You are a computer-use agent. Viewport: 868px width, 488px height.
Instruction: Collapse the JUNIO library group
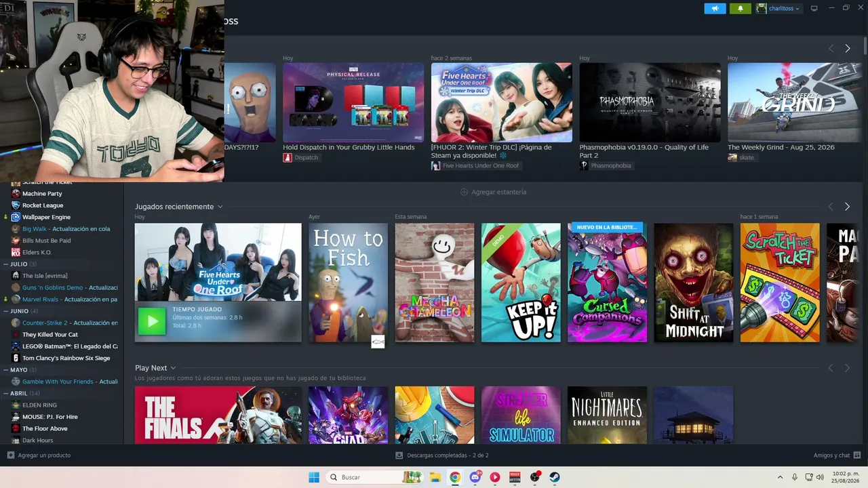pyautogui.click(x=5, y=311)
